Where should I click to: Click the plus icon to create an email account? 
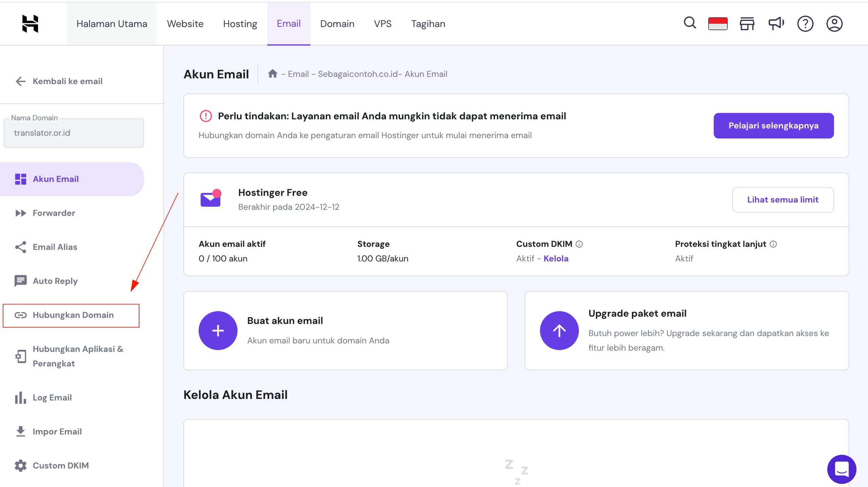218,330
